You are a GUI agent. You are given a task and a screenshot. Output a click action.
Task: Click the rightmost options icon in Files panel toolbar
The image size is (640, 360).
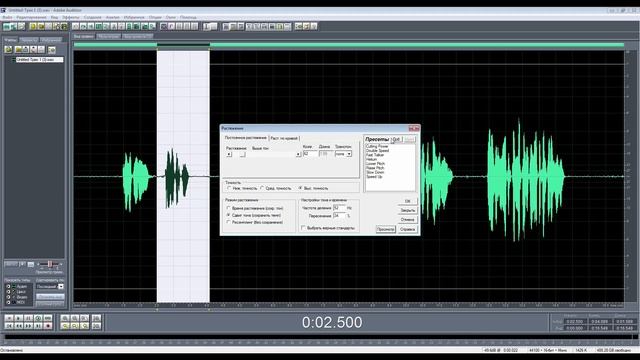coord(52,50)
